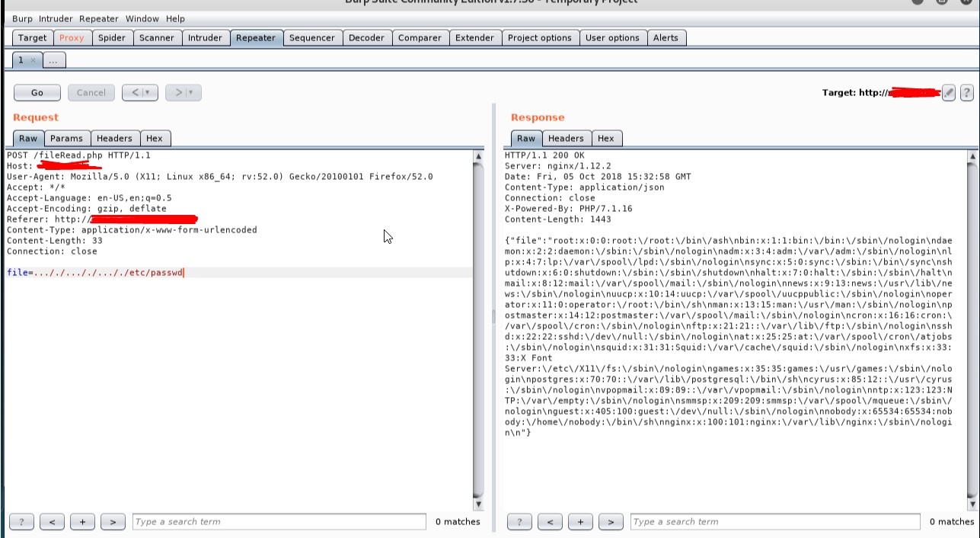Click the Go button to send request
This screenshot has width=980, height=538.
(37, 93)
